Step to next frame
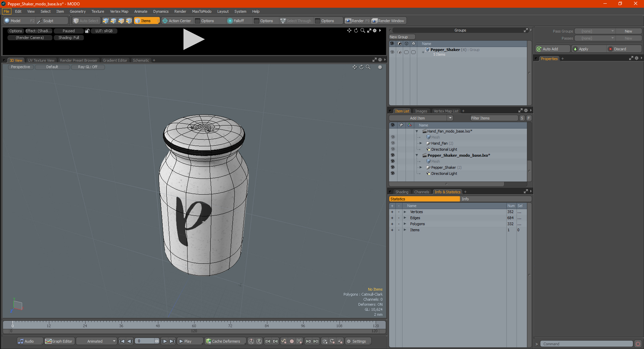Viewport: 644px width, 349px height. coord(164,341)
